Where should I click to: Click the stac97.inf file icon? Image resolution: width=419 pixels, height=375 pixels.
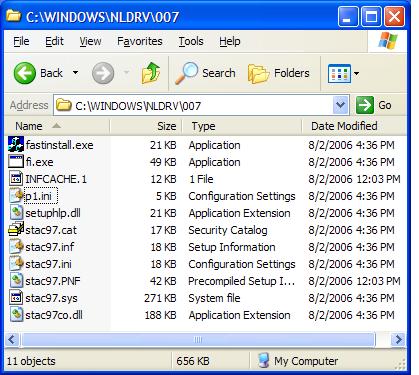16,247
